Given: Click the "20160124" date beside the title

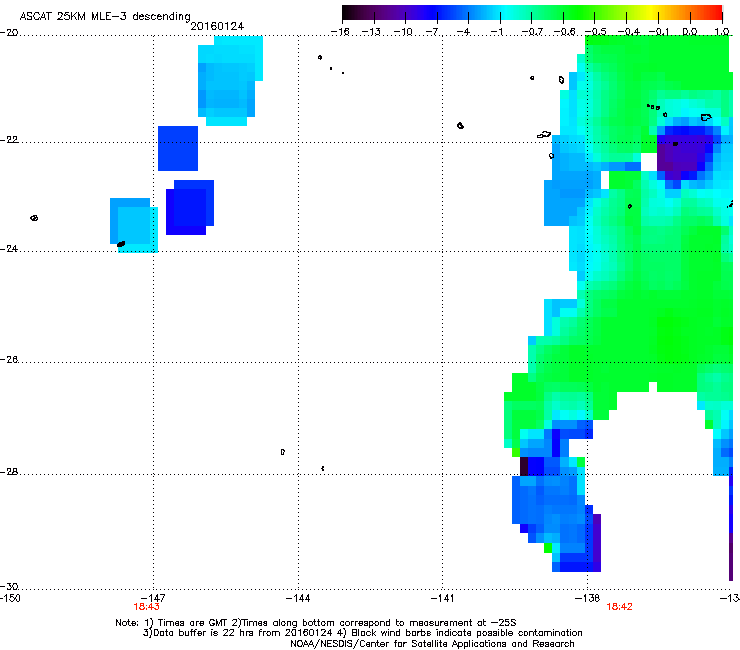Looking at the screenshot, I should click(217, 26).
